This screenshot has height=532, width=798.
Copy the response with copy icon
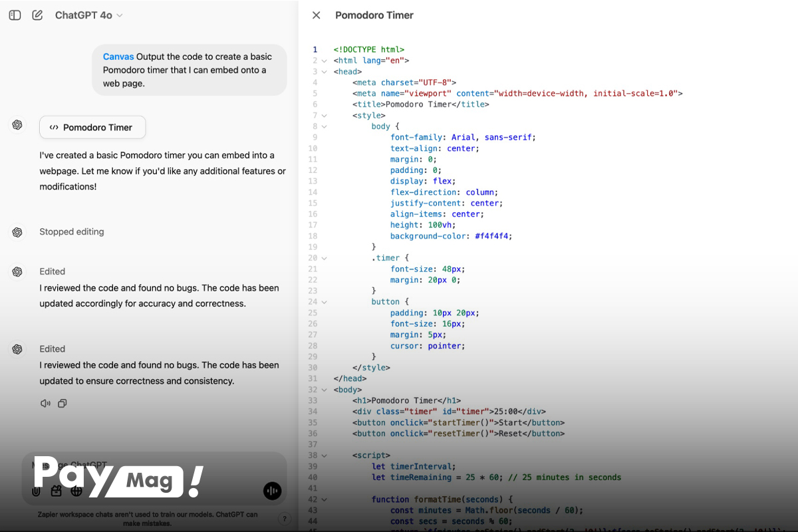[x=63, y=403]
